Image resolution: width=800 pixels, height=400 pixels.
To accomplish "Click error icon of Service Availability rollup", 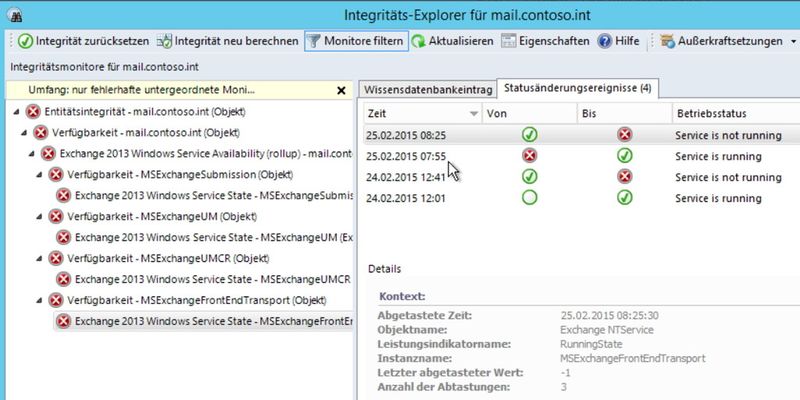I will (x=48, y=154).
